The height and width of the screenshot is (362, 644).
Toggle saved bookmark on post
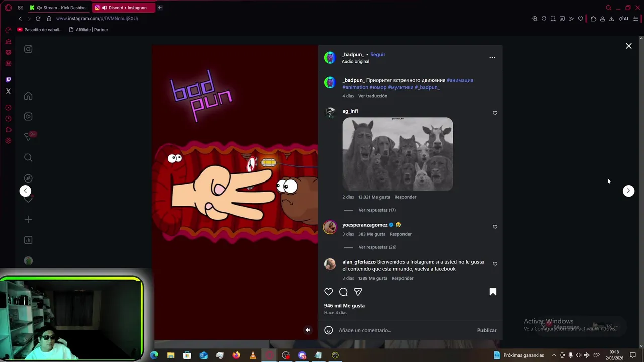click(493, 292)
